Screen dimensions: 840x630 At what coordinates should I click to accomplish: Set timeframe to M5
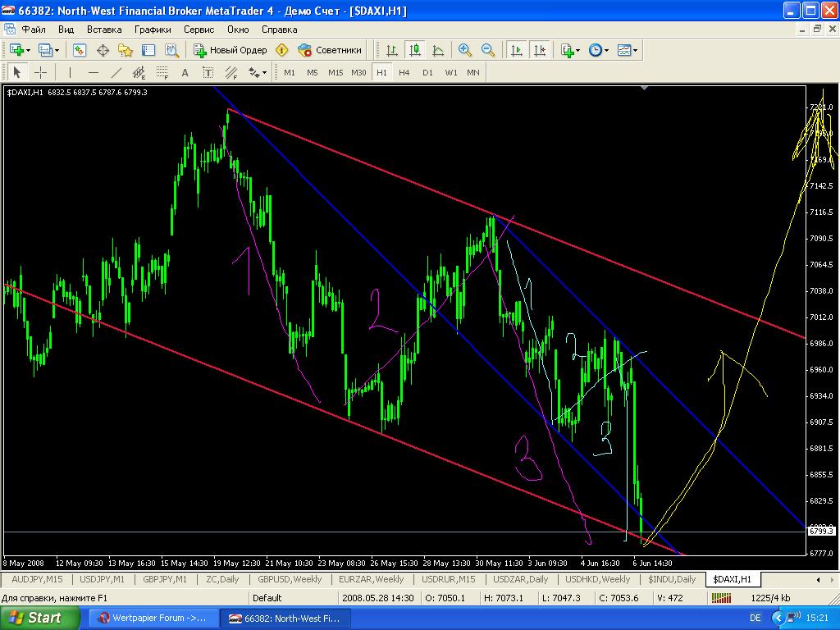point(313,72)
